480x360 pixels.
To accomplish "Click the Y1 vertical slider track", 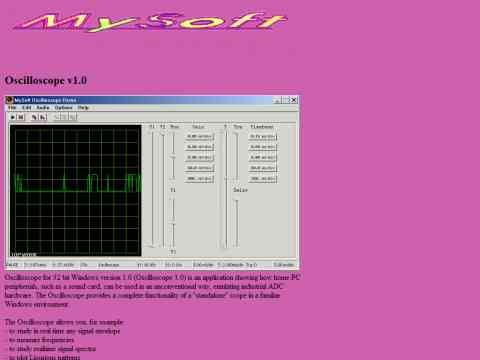I will pos(153,189).
